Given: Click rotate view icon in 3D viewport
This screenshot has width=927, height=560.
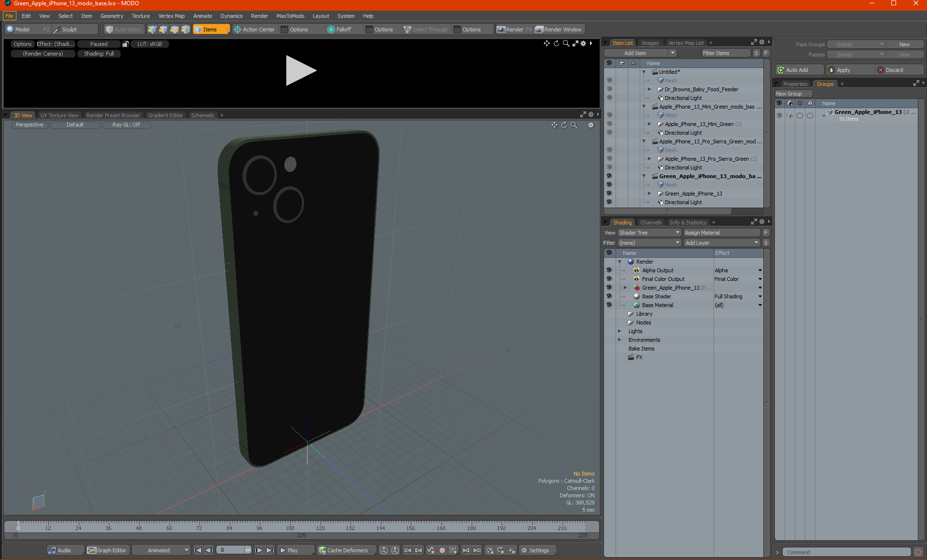Looking at the screenshot, I should [564, 125].
